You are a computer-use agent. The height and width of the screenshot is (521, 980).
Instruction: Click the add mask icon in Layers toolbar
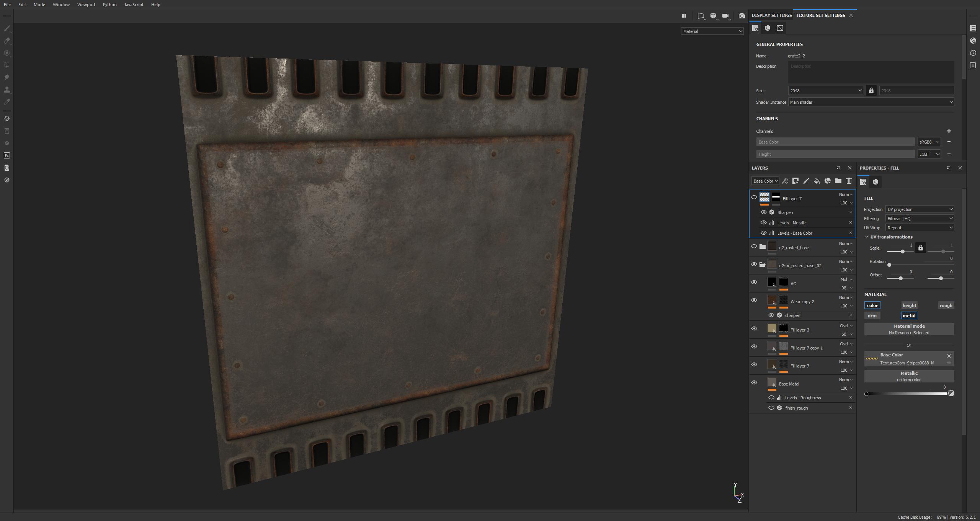point(795,181)
